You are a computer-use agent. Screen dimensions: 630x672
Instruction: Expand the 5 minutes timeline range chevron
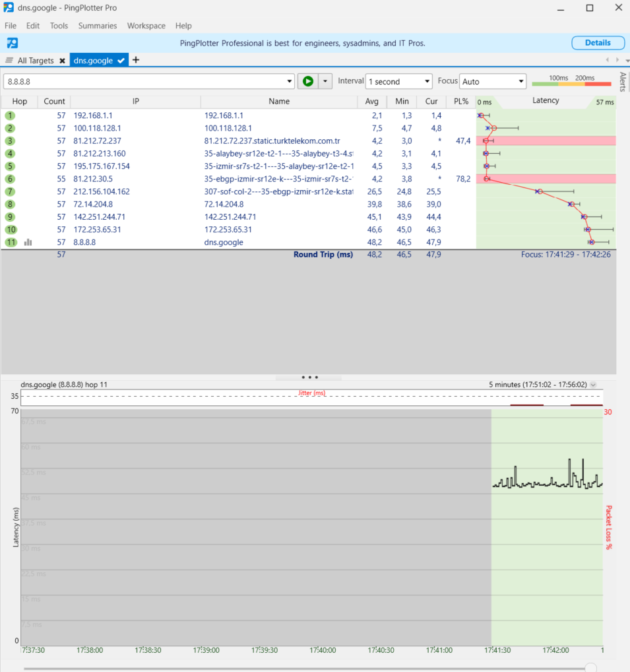point(593,384)
